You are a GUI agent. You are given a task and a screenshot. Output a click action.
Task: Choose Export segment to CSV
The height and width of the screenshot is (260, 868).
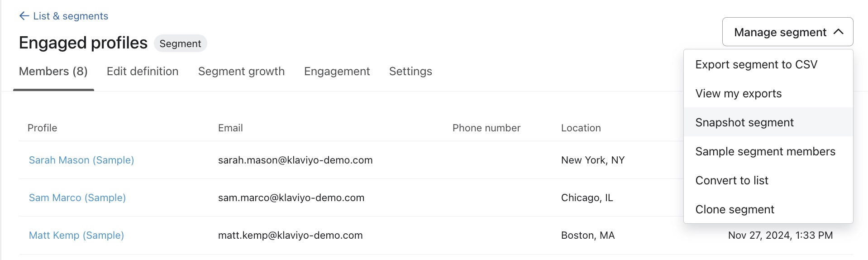[756, 65]
